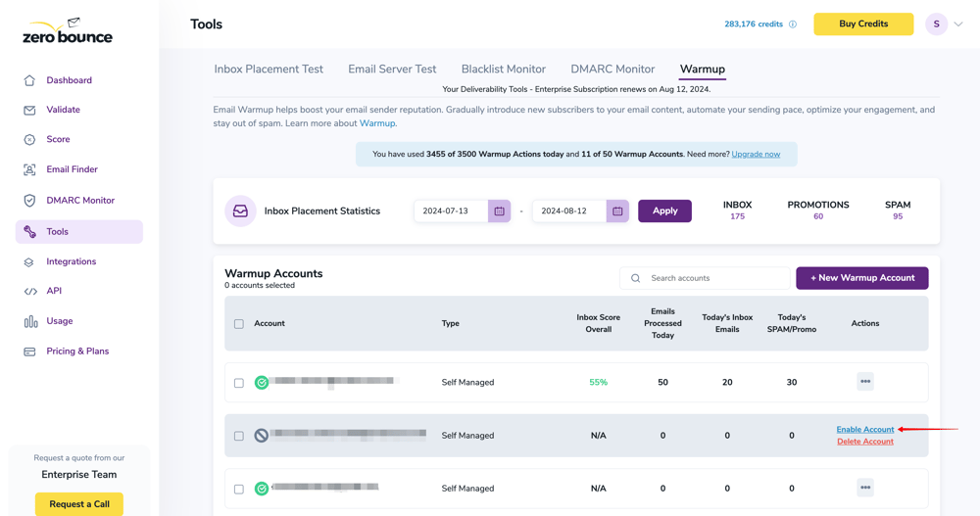This screenshot has width=980, height=516.
Task: Click the Inbox Placement Statistics inbox icon
Action: tap(241, 211)
